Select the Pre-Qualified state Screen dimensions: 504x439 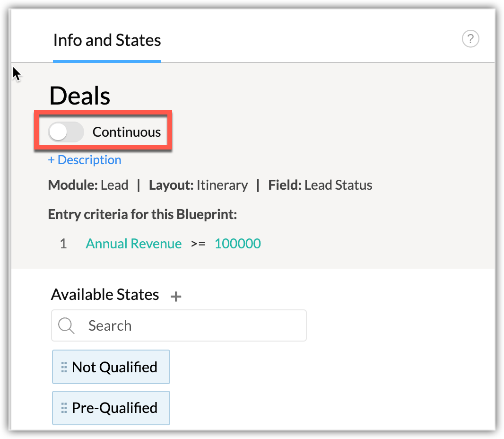point(114,408)
